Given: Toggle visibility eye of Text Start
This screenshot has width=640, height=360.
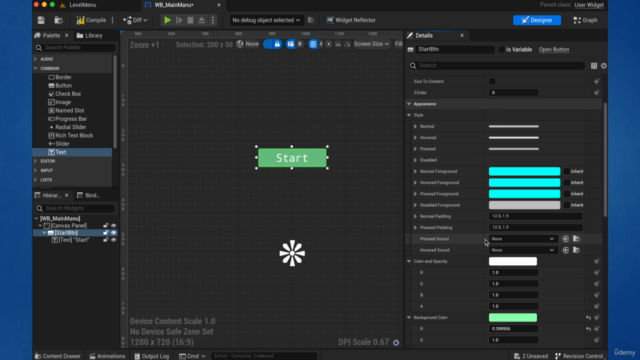Looking at the screenshot, I should click(113, 240).
